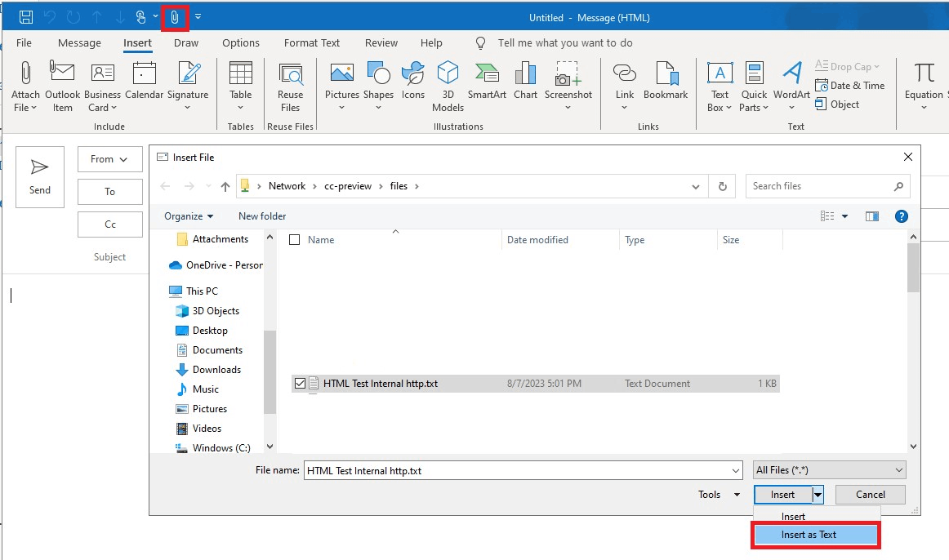The image size is (949, 560).
Task: Click the Send button
Action: [x=40, y=177]
